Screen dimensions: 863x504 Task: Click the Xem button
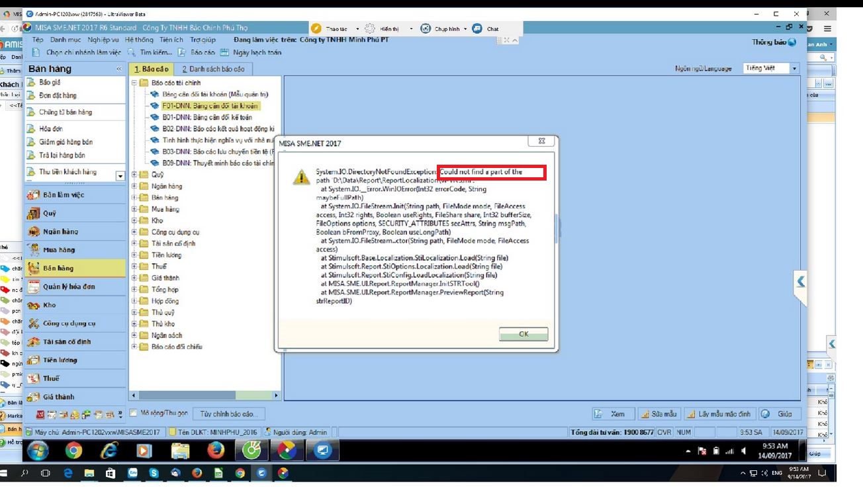(x=612, y=414)
